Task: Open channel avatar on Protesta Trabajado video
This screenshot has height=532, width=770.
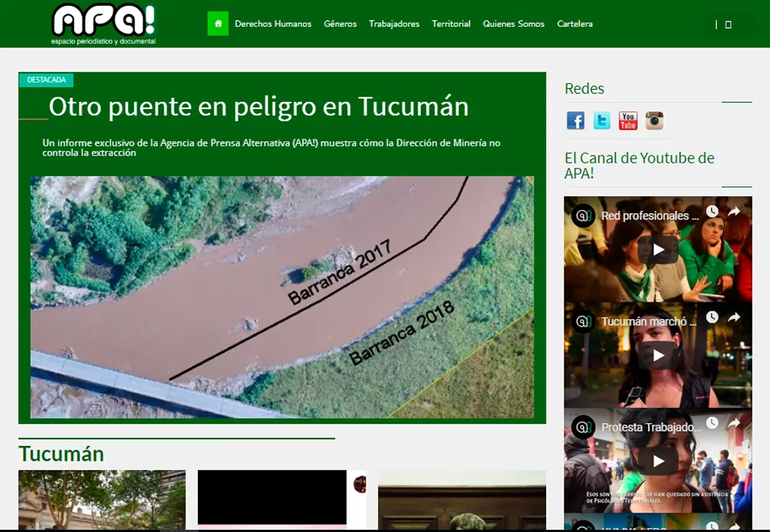Action: (583, 427)
